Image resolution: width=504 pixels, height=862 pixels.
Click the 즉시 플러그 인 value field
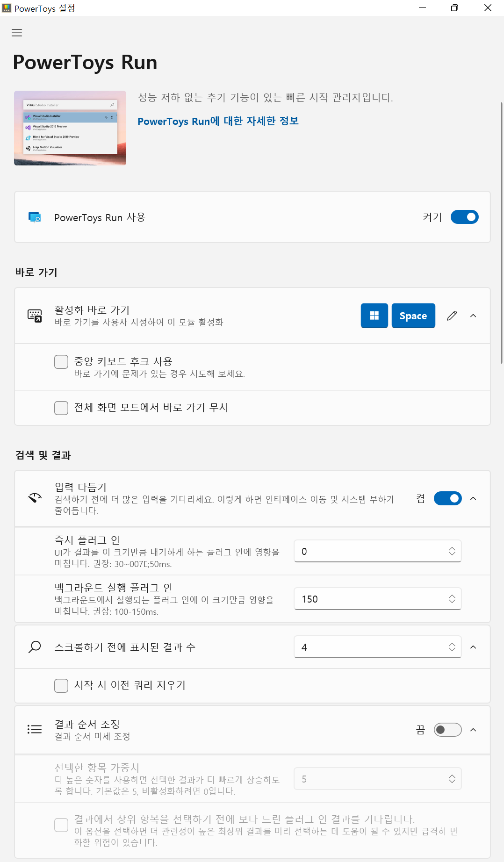click(378, 551)
